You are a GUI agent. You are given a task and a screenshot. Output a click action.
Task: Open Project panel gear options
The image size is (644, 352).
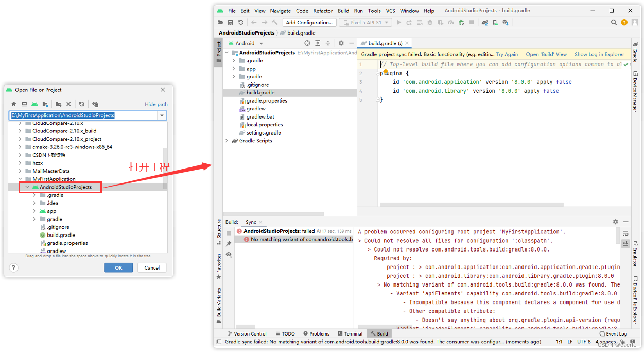(341, 43)
